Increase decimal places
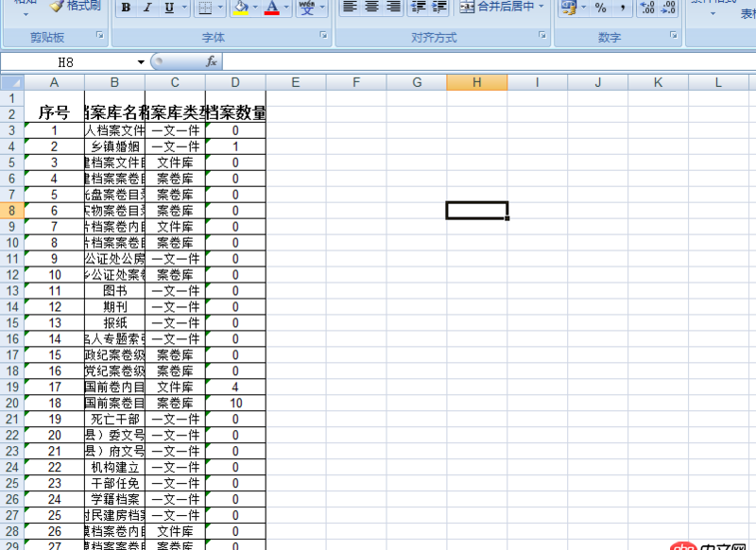 click(647, 8)
